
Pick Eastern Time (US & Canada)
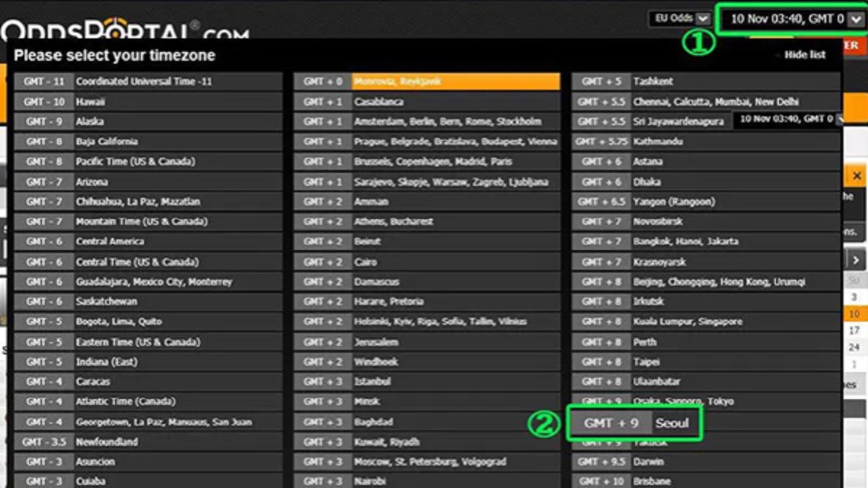pyautogui.click(x=148, y=342)
